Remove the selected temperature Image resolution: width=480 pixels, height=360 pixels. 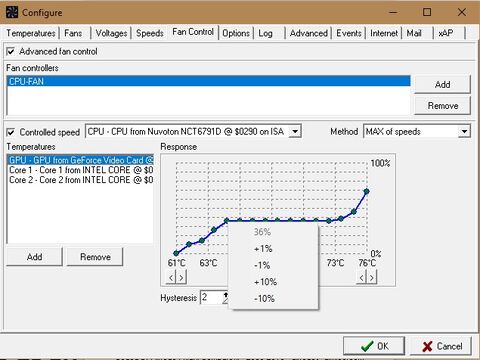[x=95, y=257]
